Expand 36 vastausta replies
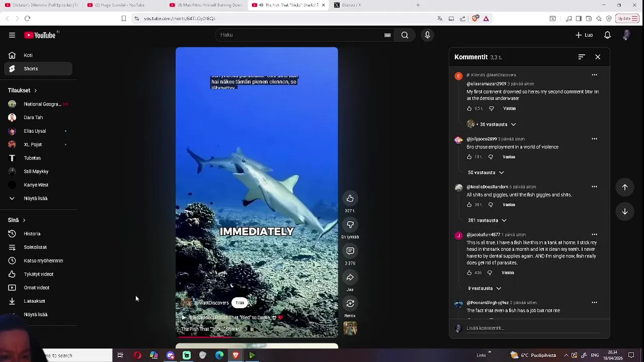This screenshot has width=644, height=362. click(498, 124)
